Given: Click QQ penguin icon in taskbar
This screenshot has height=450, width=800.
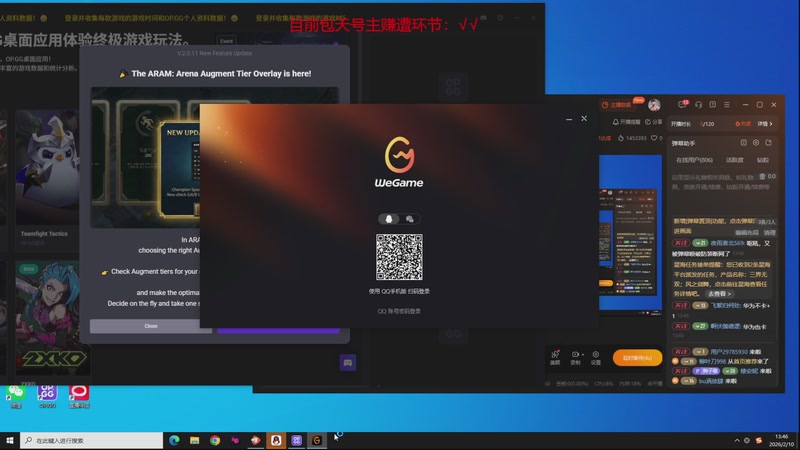Looking at the screenshot, I should [276, 440].
